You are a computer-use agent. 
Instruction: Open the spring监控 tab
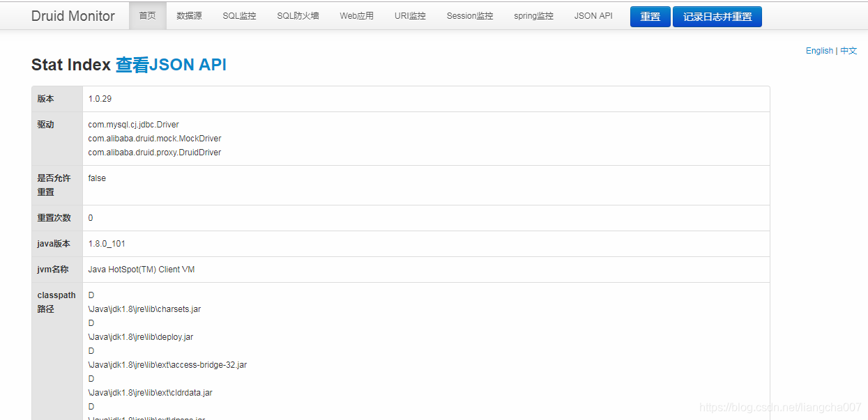coord(533,16)
